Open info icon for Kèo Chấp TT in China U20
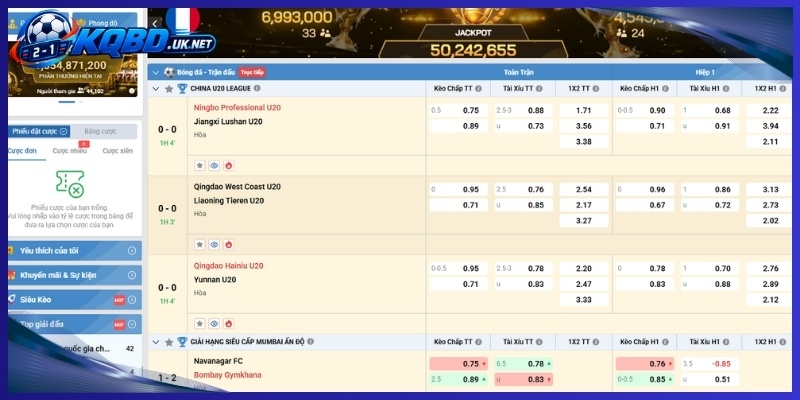 pos(479,89)
